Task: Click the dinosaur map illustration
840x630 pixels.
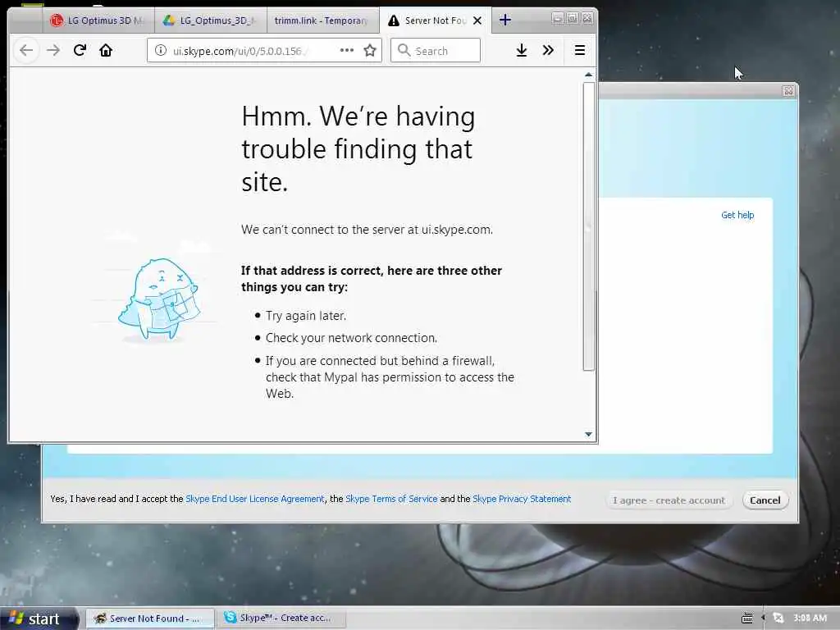Action: (159, 300)
